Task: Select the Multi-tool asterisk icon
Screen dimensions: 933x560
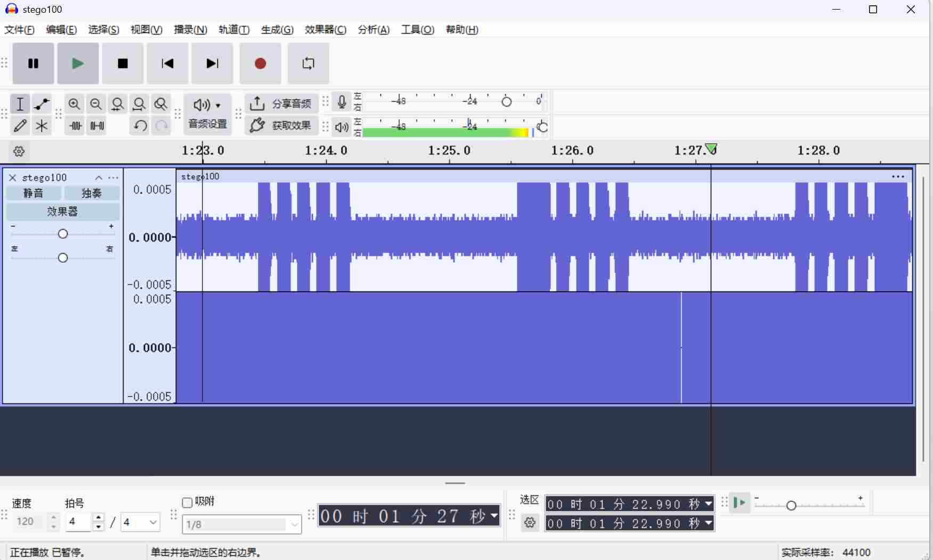Action: point(42,126)
